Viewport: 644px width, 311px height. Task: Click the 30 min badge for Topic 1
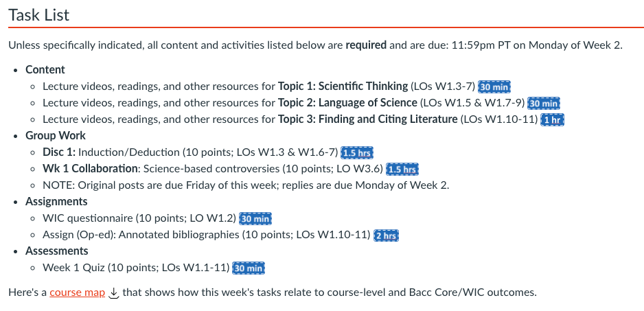pyautogui.click(x=494, y=87)
